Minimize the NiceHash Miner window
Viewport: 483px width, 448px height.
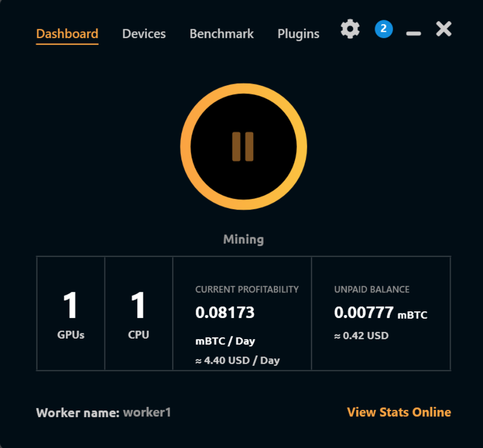click(413, 31)
